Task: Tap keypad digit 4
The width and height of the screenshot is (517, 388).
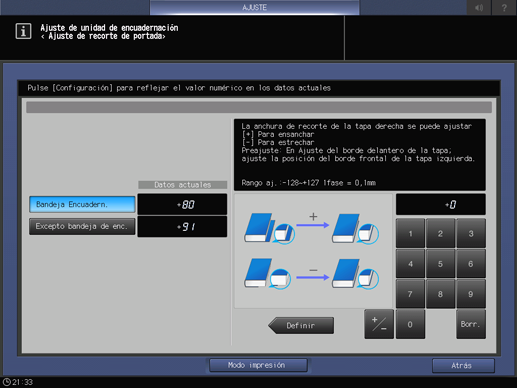Action: 410,264
